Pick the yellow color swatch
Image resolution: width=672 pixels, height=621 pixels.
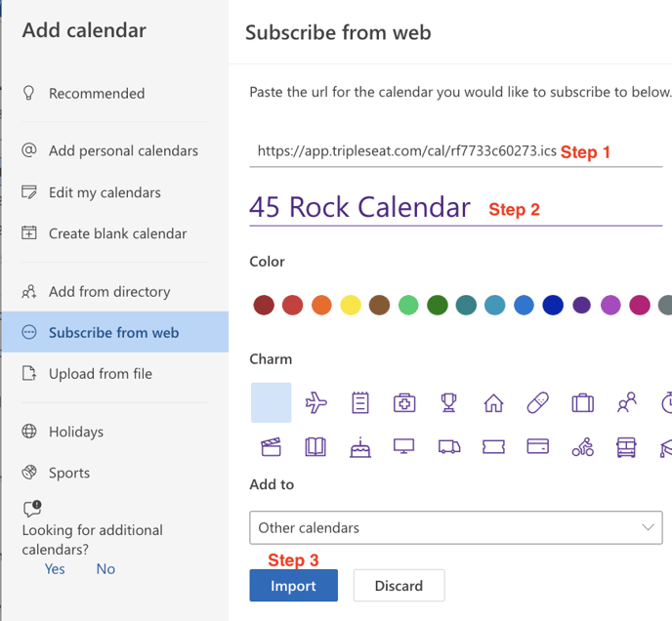350,306
